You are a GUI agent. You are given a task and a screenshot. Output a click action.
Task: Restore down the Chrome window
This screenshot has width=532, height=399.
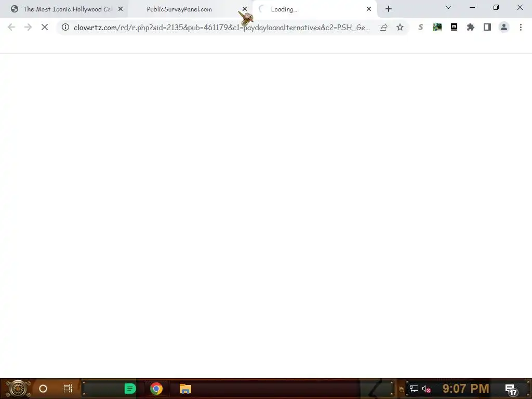click(x=496, y=7)
